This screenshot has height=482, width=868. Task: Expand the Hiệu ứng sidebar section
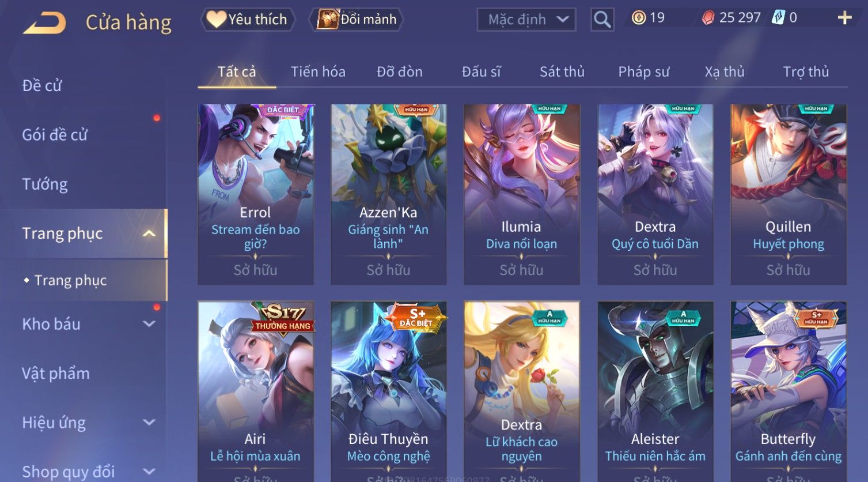coord(149,423)
